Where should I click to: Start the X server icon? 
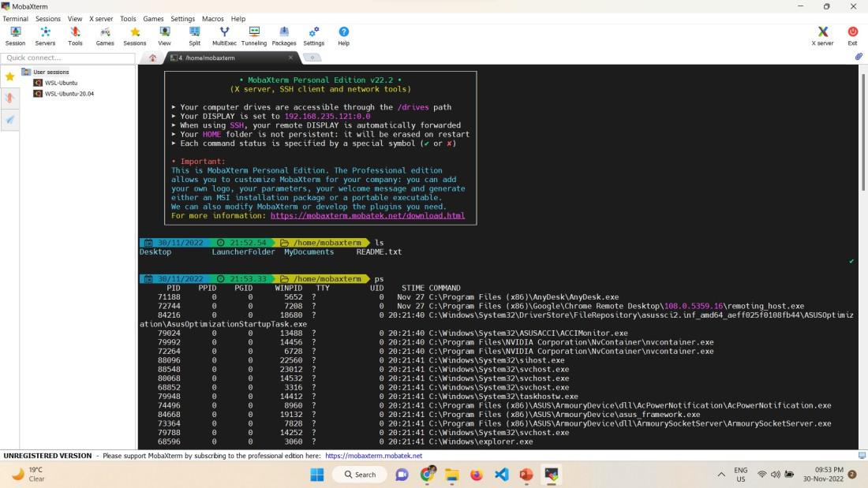pos(822,35)
